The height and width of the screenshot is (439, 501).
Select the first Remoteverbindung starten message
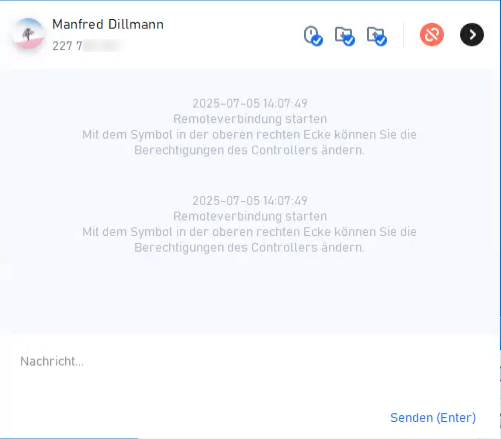pos(250,119)
